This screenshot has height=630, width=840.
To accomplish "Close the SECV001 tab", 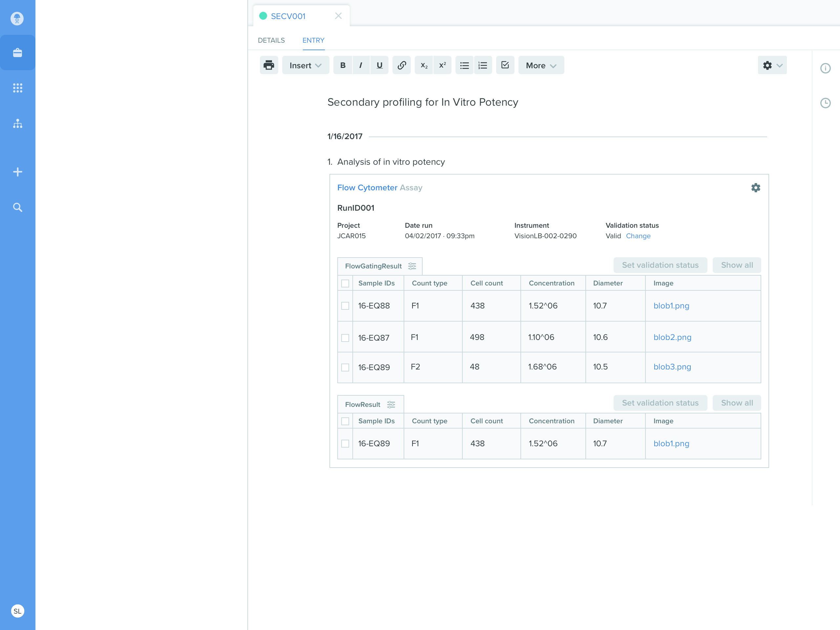I will pos(338,16).
